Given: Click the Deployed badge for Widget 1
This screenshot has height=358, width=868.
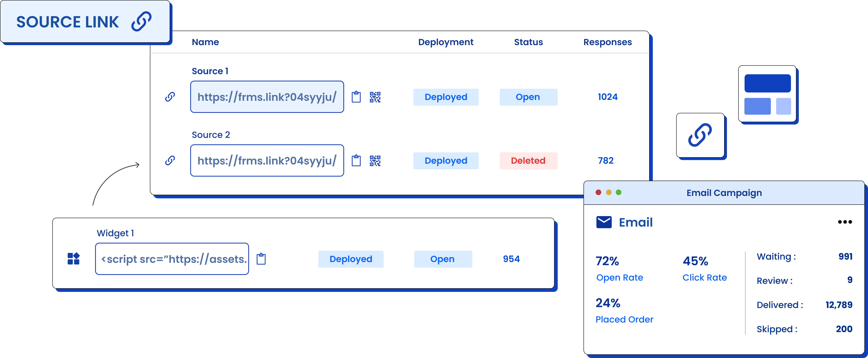Looking at the screenshot, I should 351,259.
